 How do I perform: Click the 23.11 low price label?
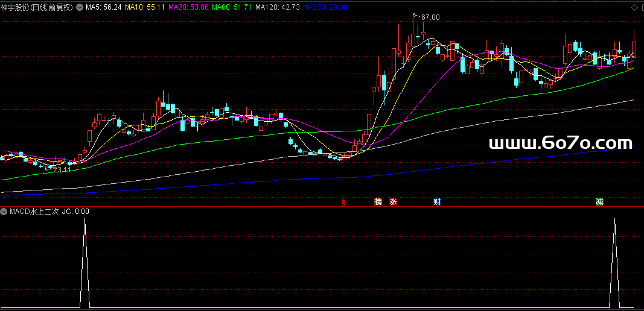62,170
